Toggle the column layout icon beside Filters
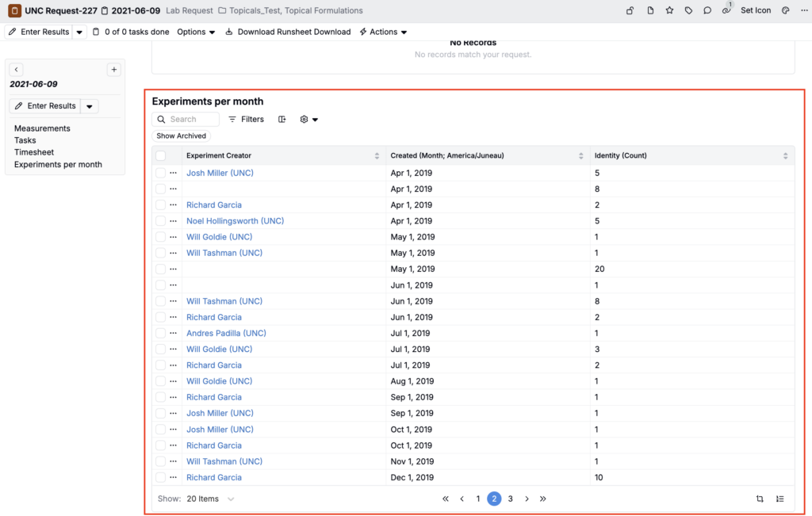Image resolution: width=812 pixels, height=516 pixels. pos(282,119)
